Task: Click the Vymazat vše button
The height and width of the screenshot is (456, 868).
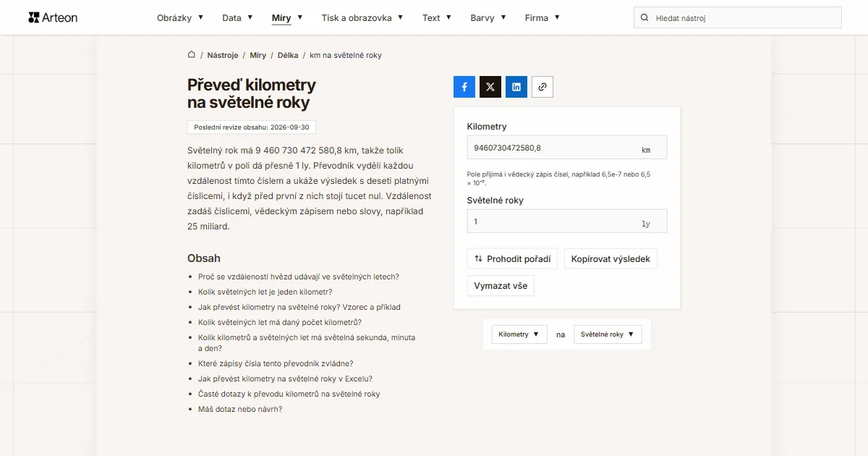Action: point(501,285)
